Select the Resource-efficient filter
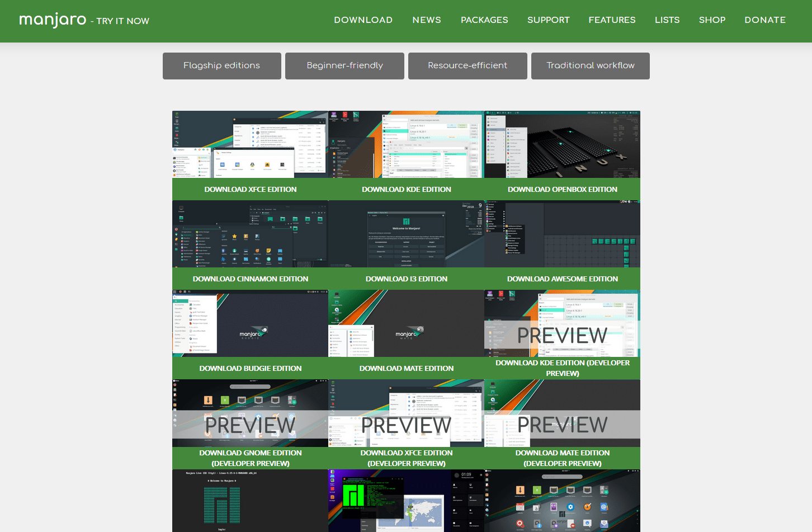Screen dimensions: 812x532 pyautogui.click(x=468, y=65)
